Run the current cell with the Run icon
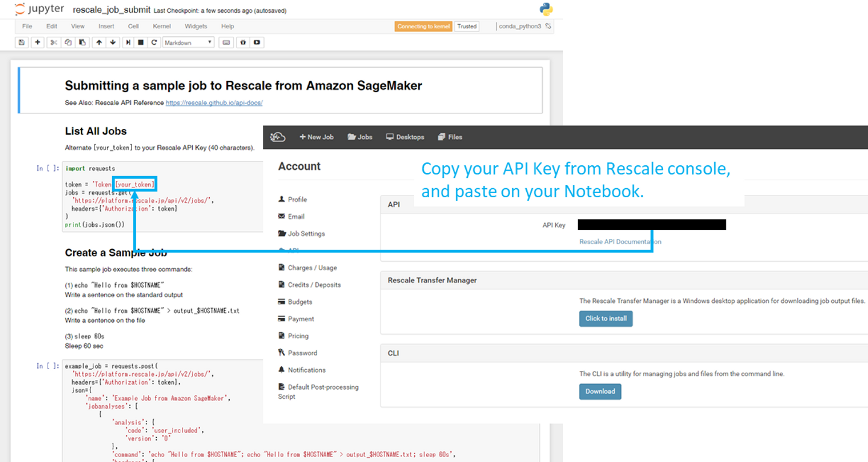This screenshot has height=462, width=868. pos(128,42)
